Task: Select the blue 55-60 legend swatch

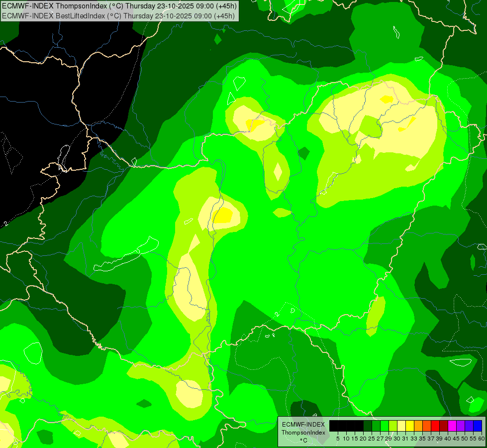Action: pyautogui.click(x=478, y=426)
